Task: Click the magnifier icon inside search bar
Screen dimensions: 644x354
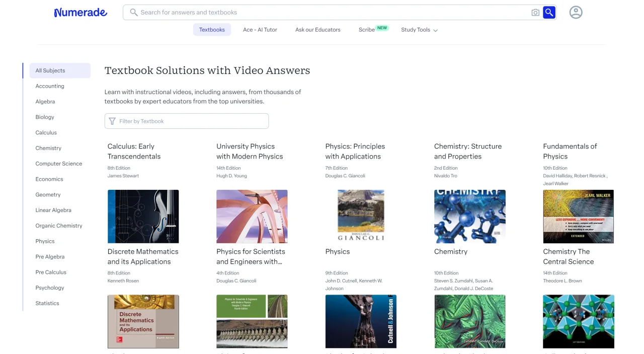Action: (x=134, y=13)
